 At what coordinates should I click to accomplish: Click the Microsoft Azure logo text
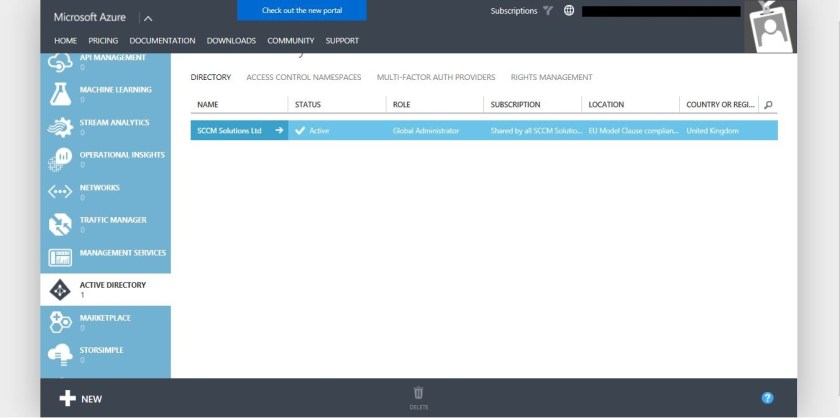point(90,17)
